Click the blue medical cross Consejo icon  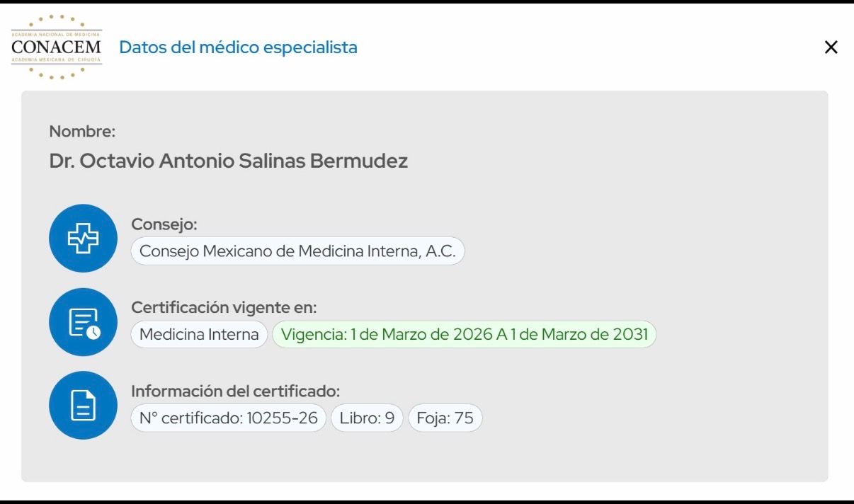click(82, 239)
